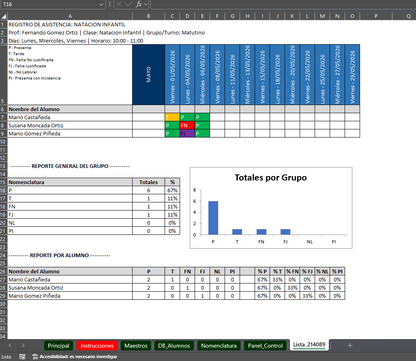Viewport: 416px width, 361px height.
Task: Select row 27 header
Action: coord(3,280)
